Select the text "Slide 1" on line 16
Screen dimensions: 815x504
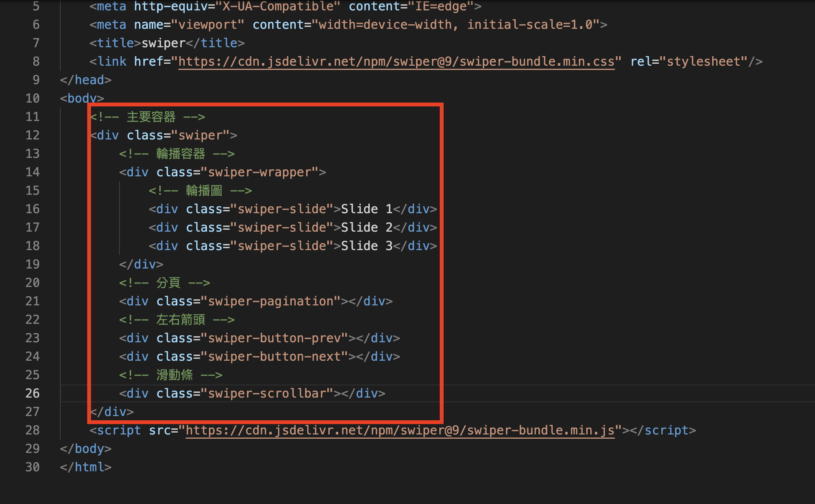(x=367, y=209)
